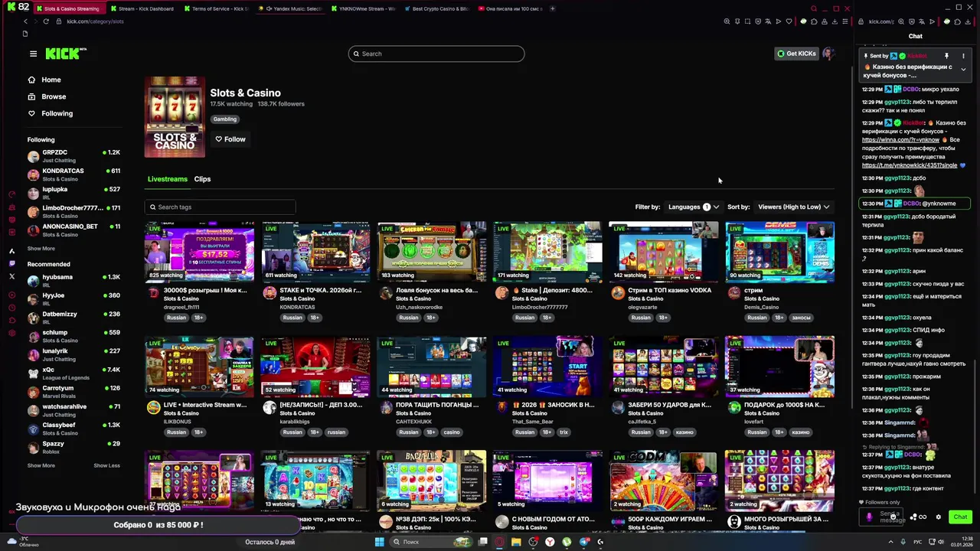Click the pin icon on pinned message
Image resolution: width=980 pixels, height=551 pixels.
946,56
